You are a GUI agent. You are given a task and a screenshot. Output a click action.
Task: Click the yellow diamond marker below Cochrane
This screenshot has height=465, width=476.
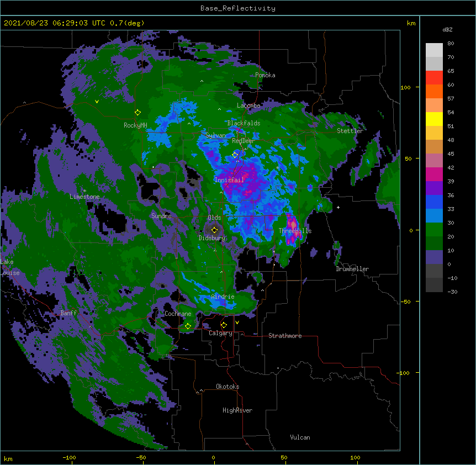tap(188, 326)
